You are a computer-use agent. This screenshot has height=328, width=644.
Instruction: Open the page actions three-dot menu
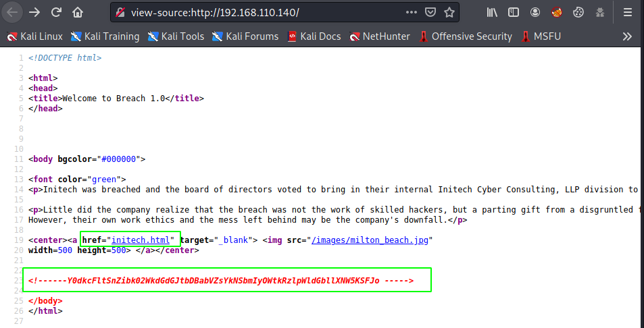coord(412,12)
